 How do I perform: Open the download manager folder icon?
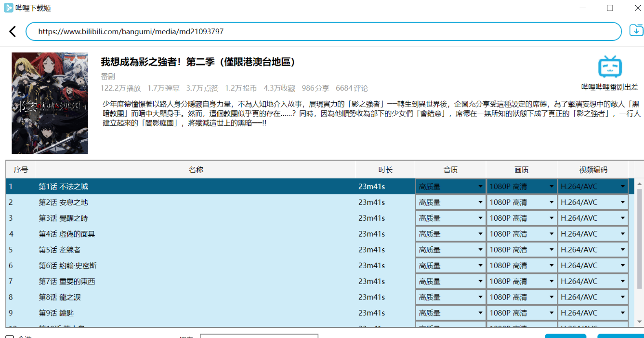point(636,31)
